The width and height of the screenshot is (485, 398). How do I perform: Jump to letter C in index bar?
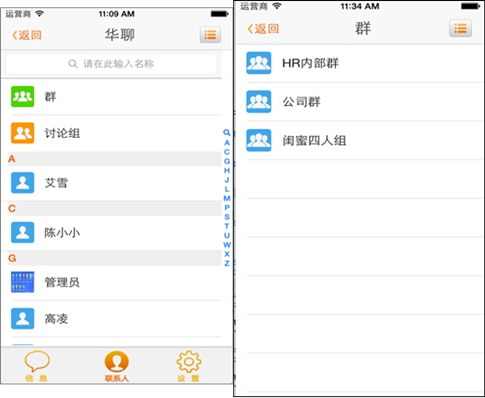(227, 152)
